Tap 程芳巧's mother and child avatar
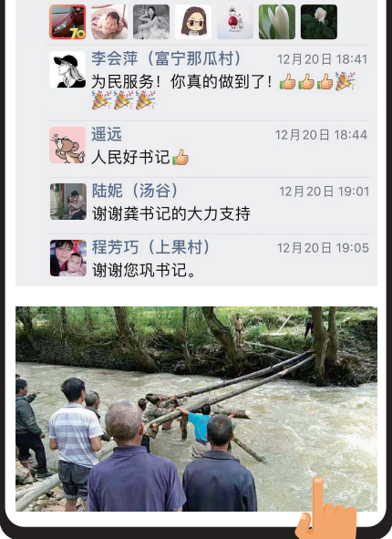 point(68,258)
